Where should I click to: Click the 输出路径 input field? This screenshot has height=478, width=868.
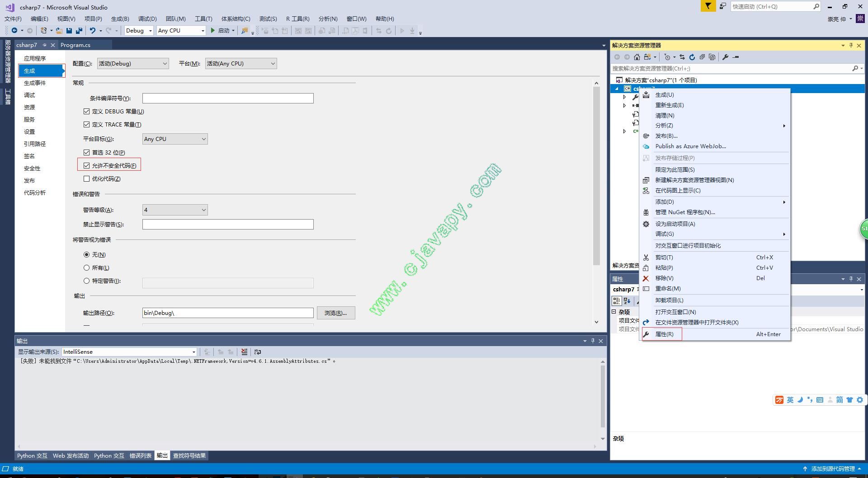pyautogui.click(x=228, y=313)
